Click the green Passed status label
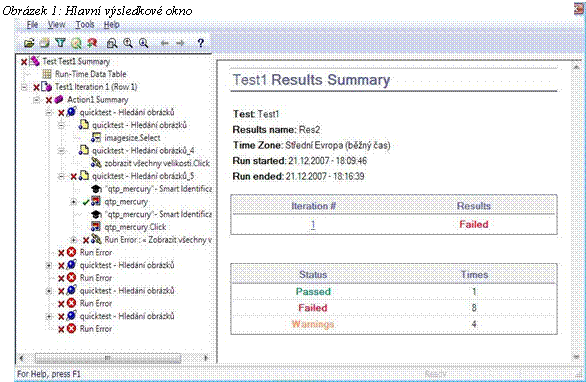 [x=313, y=291]
